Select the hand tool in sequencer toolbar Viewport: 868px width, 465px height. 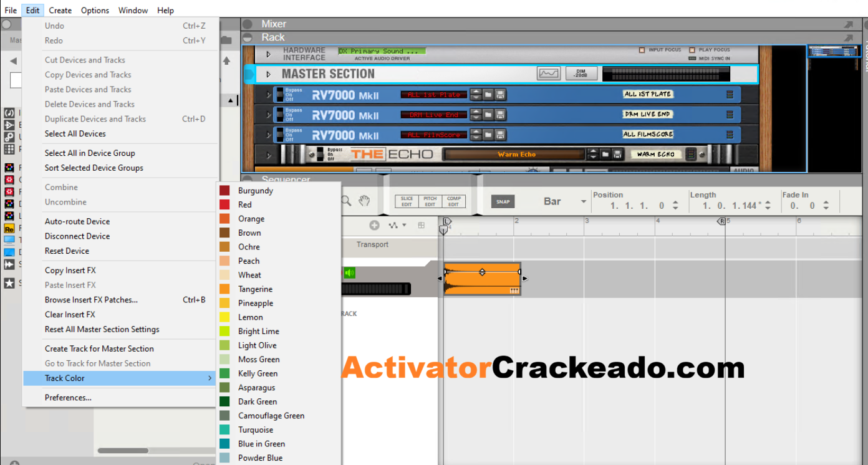tap(364, 201)
